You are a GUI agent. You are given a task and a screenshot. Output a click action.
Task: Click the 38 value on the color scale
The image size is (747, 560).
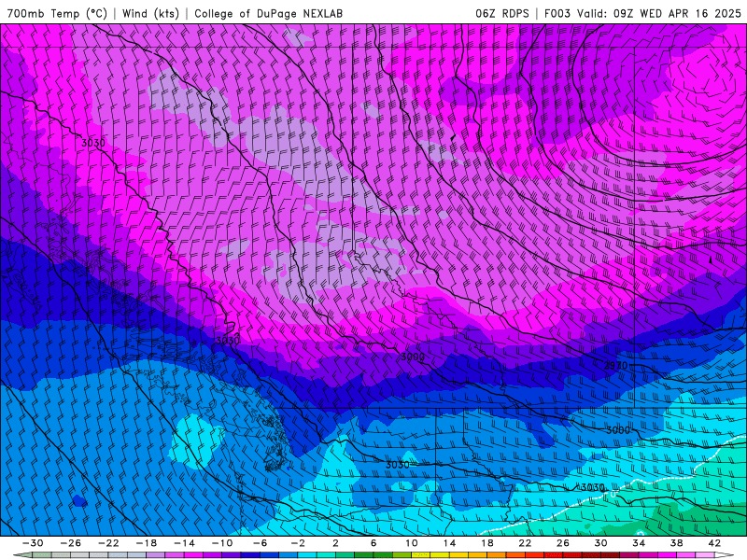(676, 543)
